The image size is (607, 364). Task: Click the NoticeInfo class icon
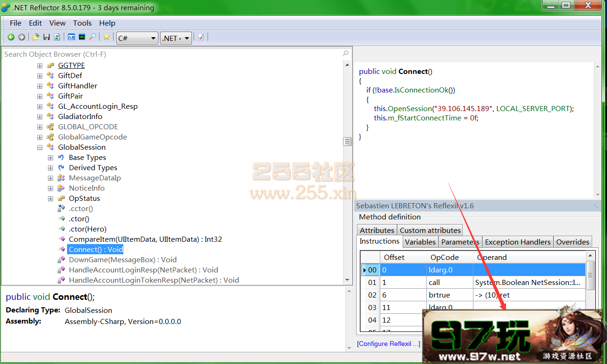61,188
